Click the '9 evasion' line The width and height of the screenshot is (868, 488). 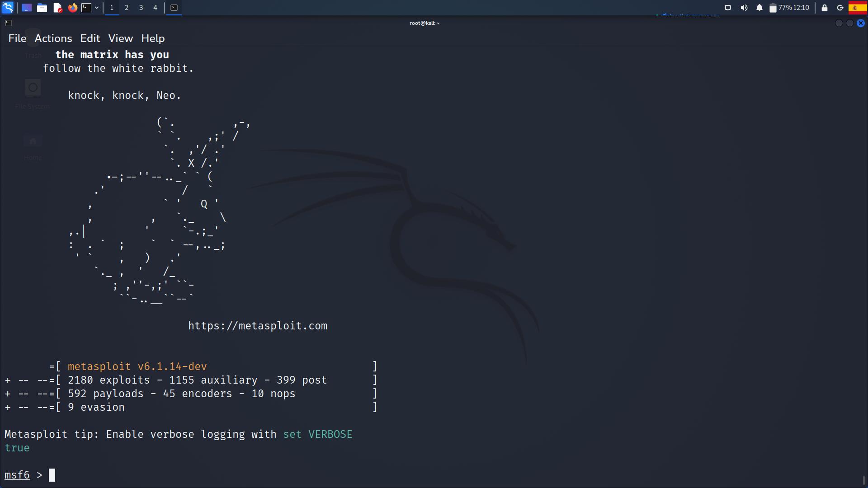(191, 407)
